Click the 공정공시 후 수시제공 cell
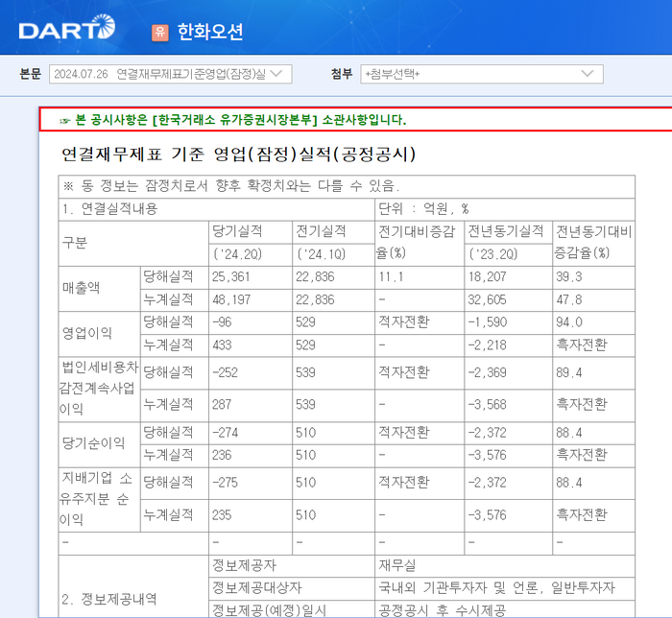 505,608
